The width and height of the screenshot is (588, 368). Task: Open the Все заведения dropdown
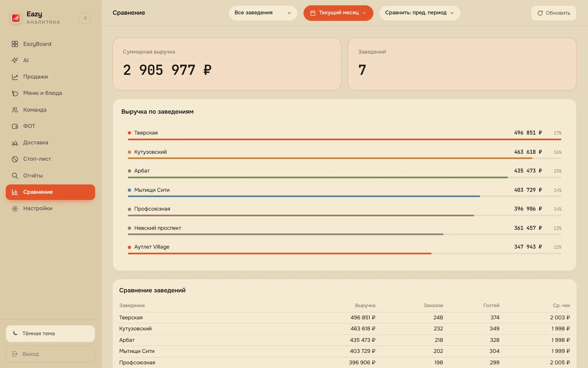coord(263,13)
